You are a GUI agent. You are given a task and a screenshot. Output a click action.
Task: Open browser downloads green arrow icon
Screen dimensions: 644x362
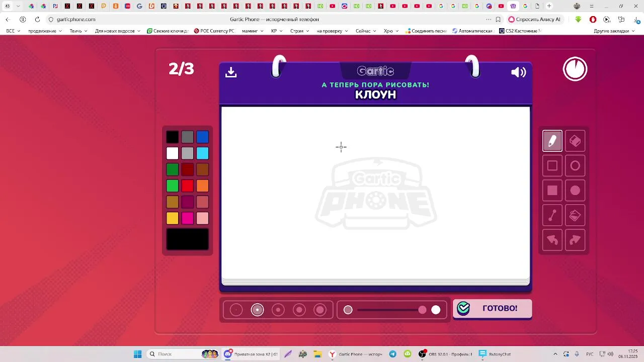578,19
